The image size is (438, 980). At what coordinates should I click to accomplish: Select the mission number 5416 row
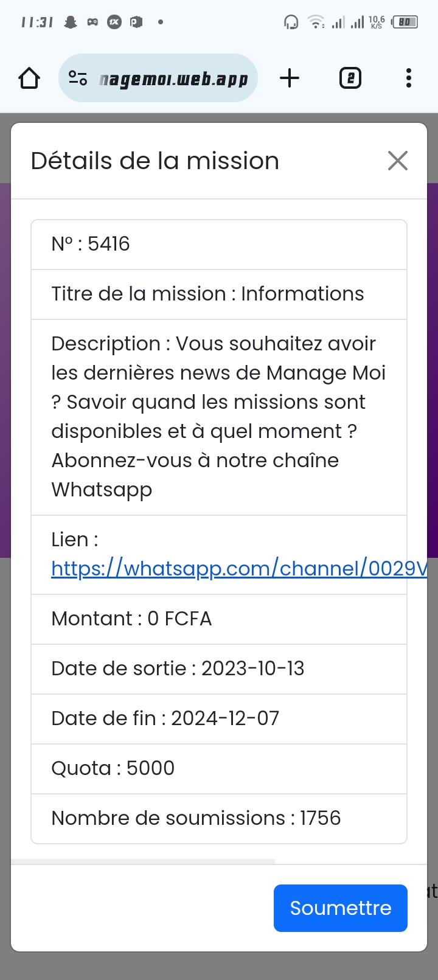click(219, 244)
